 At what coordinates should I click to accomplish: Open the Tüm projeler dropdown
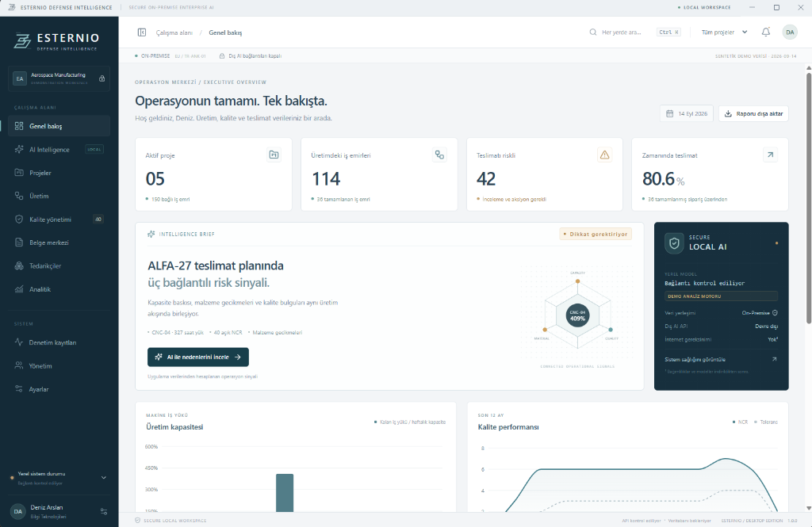click(724, 32)
